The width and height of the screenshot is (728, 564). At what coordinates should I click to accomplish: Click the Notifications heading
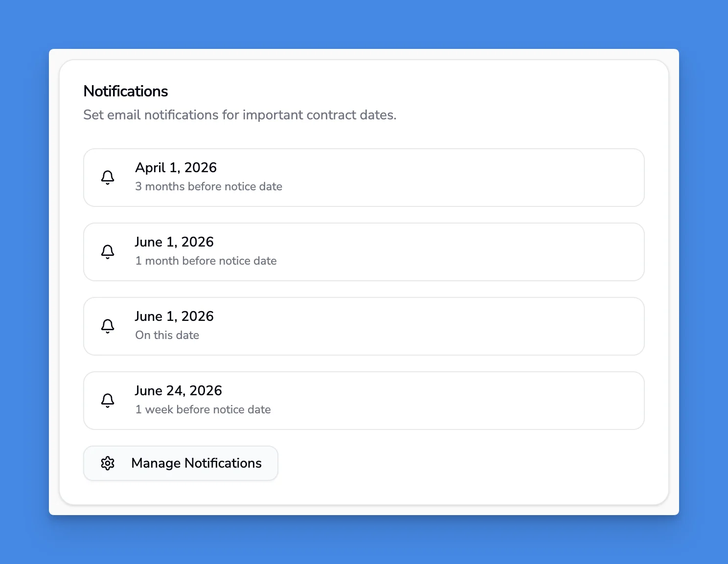tap(126, 91)
